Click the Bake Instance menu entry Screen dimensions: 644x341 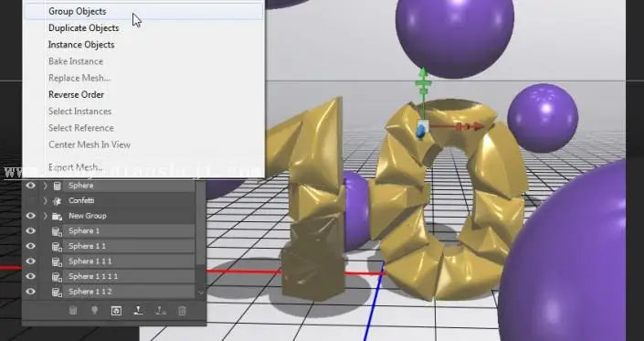pyautogui.click(x=76, y=61)
